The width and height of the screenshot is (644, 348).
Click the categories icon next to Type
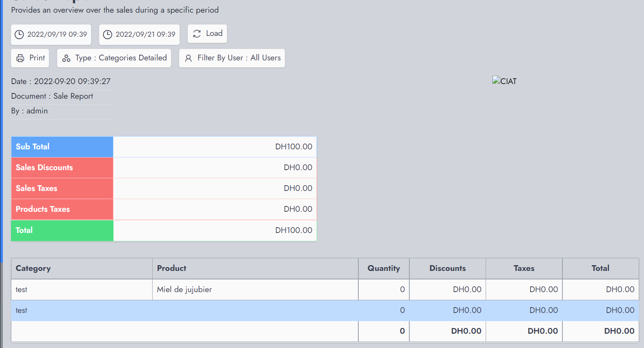point(66,58)
